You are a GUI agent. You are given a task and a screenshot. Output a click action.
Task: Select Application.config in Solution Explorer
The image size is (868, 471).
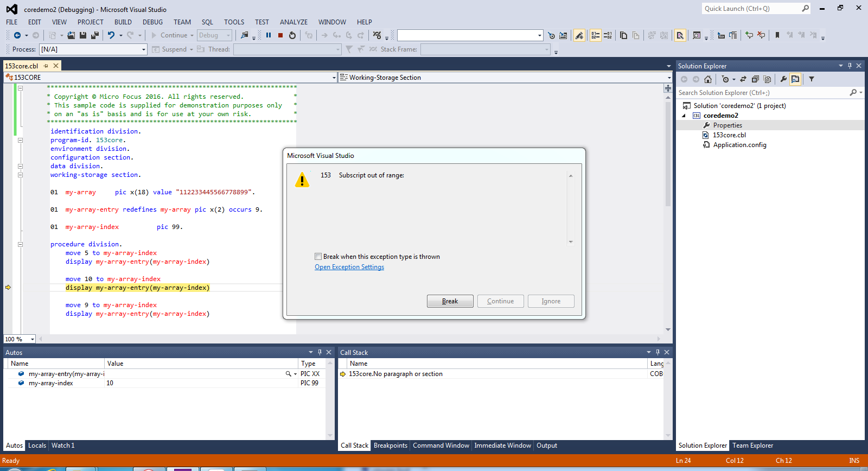pos(739,145)
